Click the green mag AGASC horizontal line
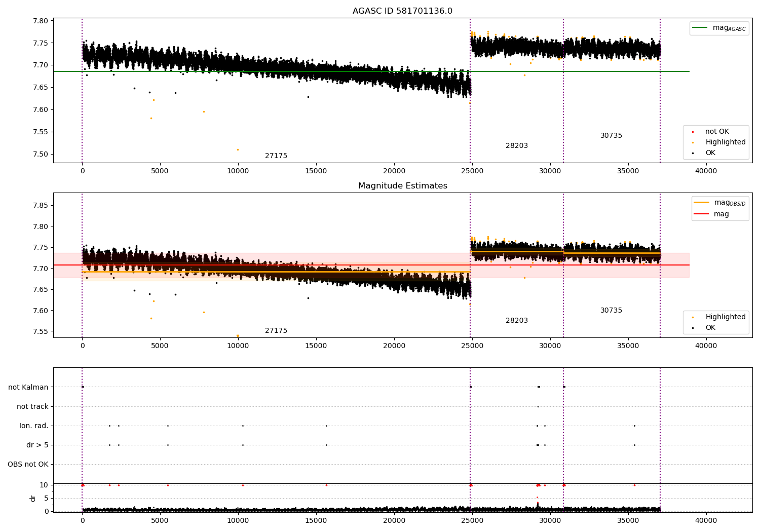This screenshot has width=760, height=532. click(x=371, y=71)
